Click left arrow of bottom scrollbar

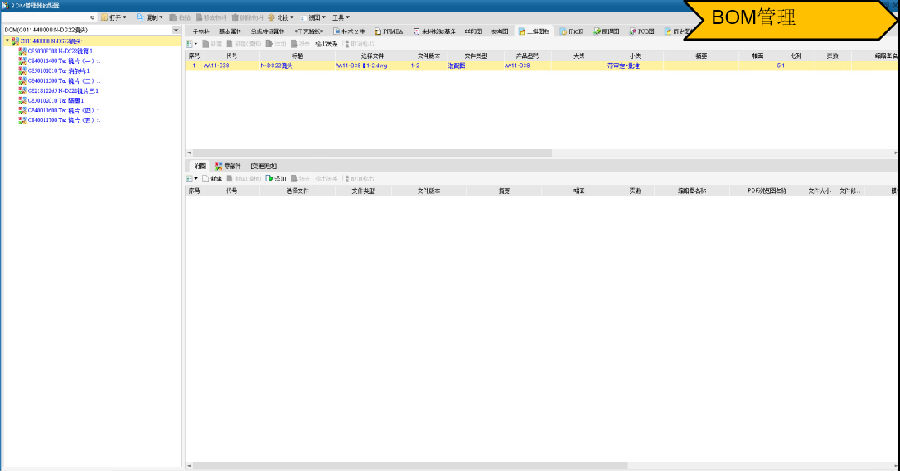click(189, 466)
